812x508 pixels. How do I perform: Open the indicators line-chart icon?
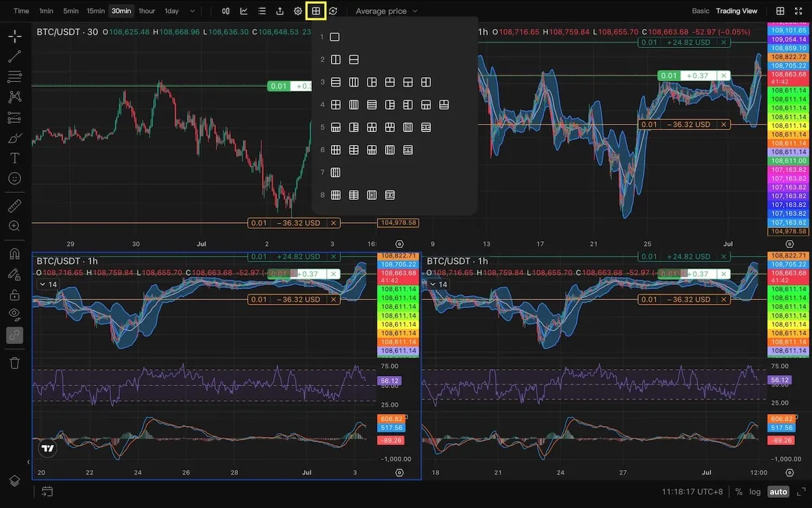[244, 11]
